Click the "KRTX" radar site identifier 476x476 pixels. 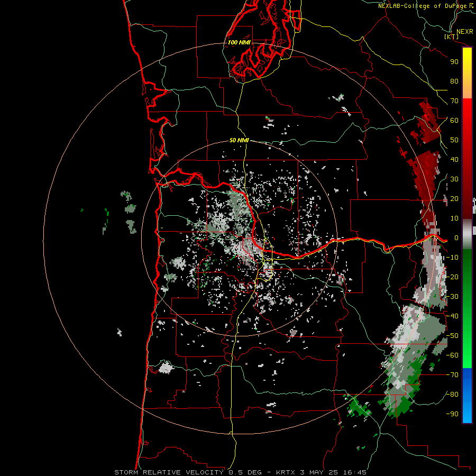click(286, 472)
